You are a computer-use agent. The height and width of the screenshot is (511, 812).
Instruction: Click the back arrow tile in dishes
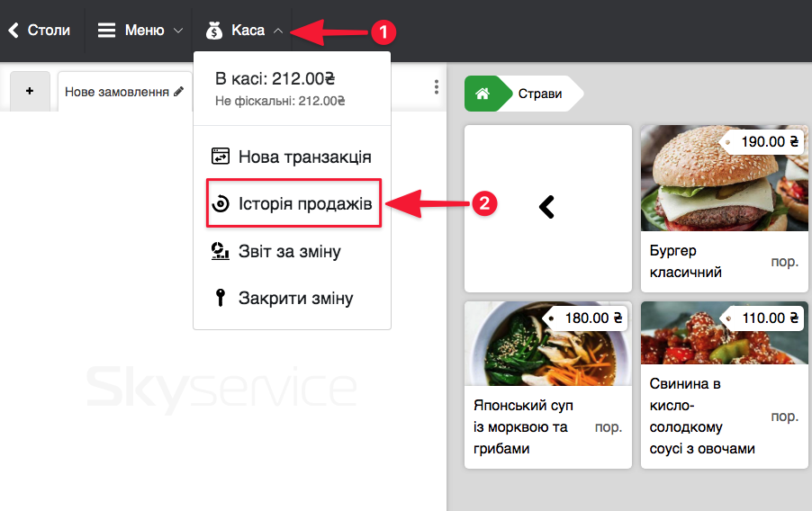[x=547, y=208]
